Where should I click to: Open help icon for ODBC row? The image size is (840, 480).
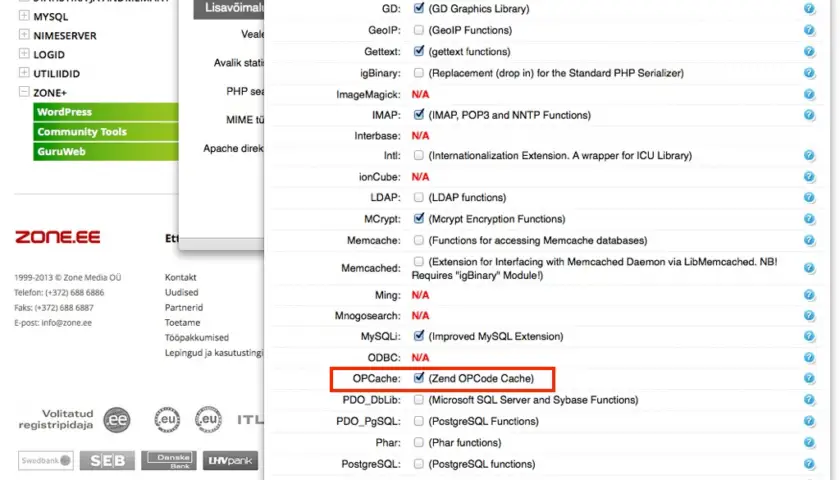[809, 357]
